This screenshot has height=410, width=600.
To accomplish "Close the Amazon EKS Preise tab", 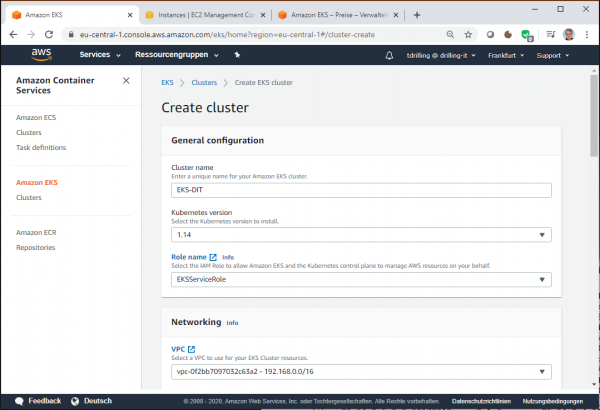I will [x=396, y=15].
